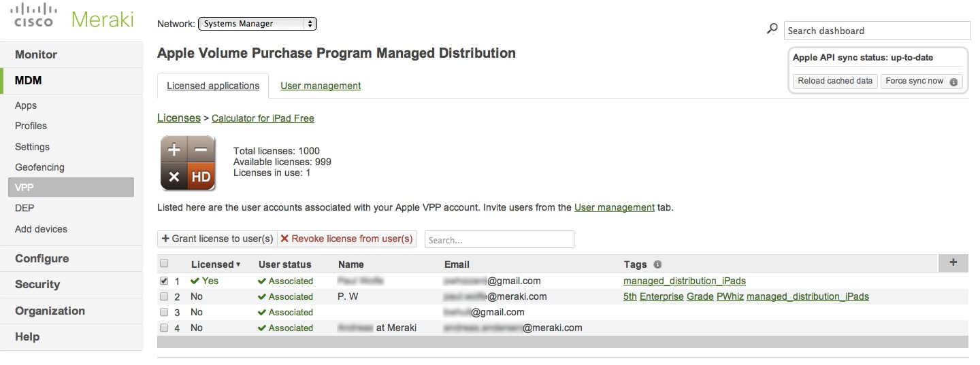Toggle the select-all checkbox in table header

click(164, 264)
